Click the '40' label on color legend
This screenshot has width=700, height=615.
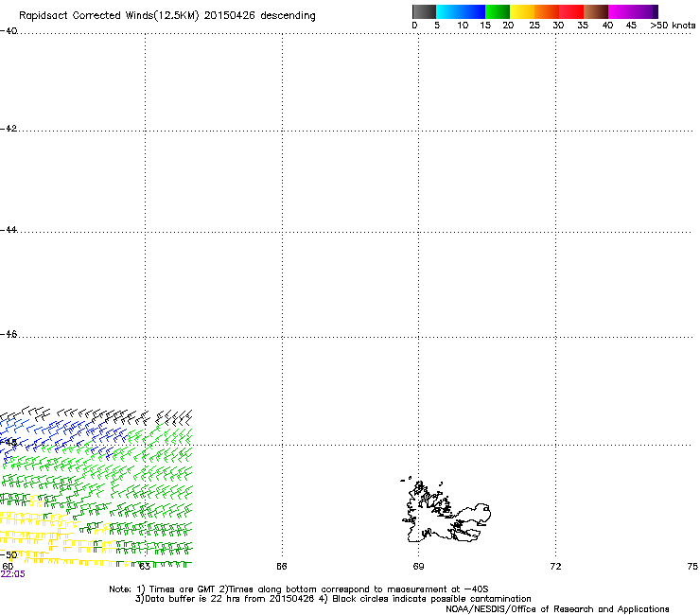(x=607, y=26)
